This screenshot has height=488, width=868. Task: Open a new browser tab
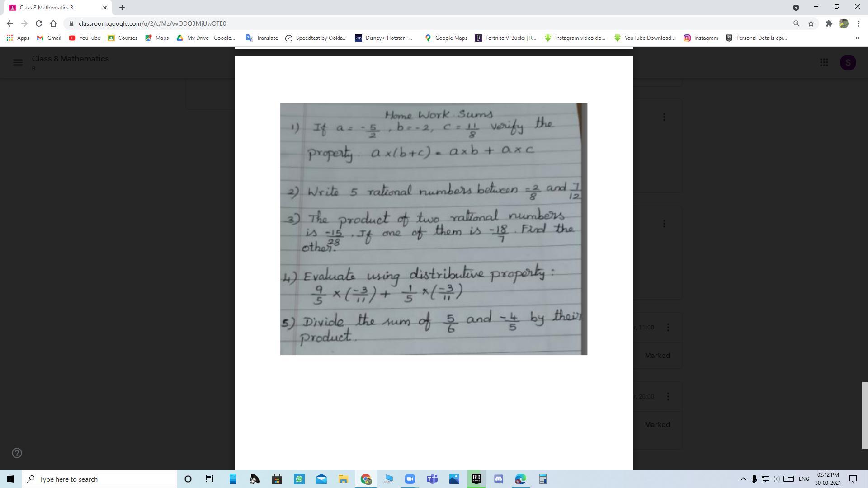coord(122,8)
